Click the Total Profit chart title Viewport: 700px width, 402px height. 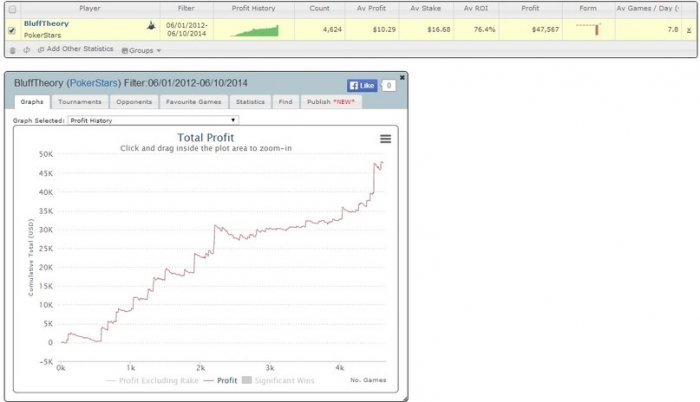point(206,138)
